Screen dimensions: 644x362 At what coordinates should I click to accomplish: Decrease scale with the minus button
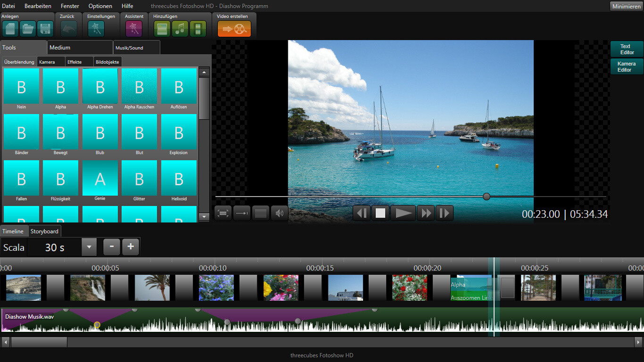tap(111, 247)
